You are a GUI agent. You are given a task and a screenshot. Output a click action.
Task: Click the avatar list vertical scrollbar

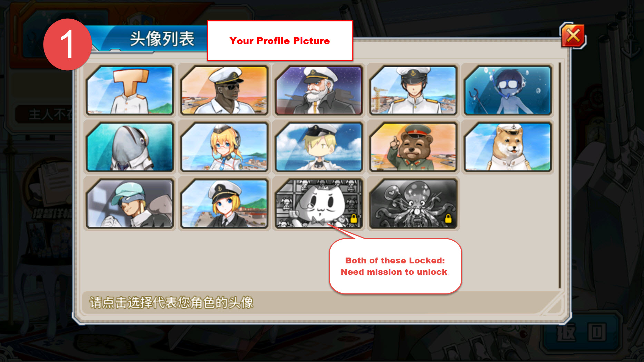(x=559, y=175)
